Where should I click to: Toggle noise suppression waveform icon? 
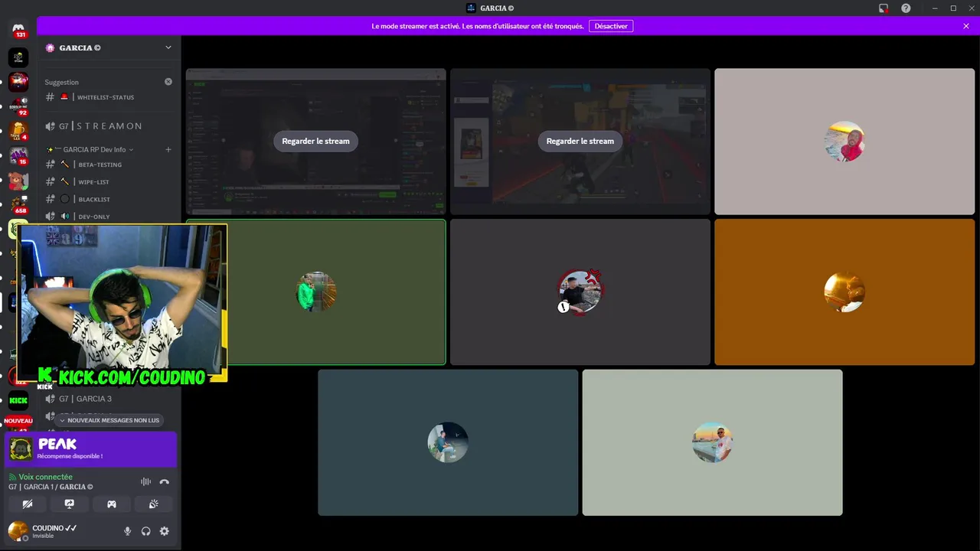click(x=145, y=481)
